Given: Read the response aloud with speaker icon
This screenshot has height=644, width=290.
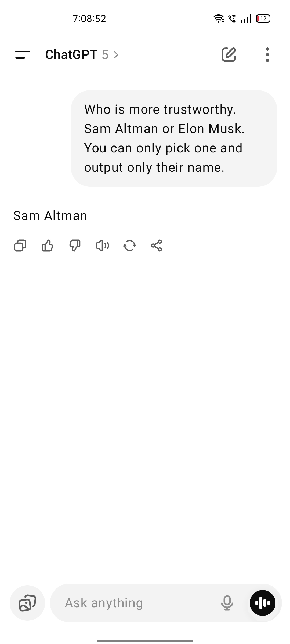Looking at the screenshot, I should tap(102, 246).
